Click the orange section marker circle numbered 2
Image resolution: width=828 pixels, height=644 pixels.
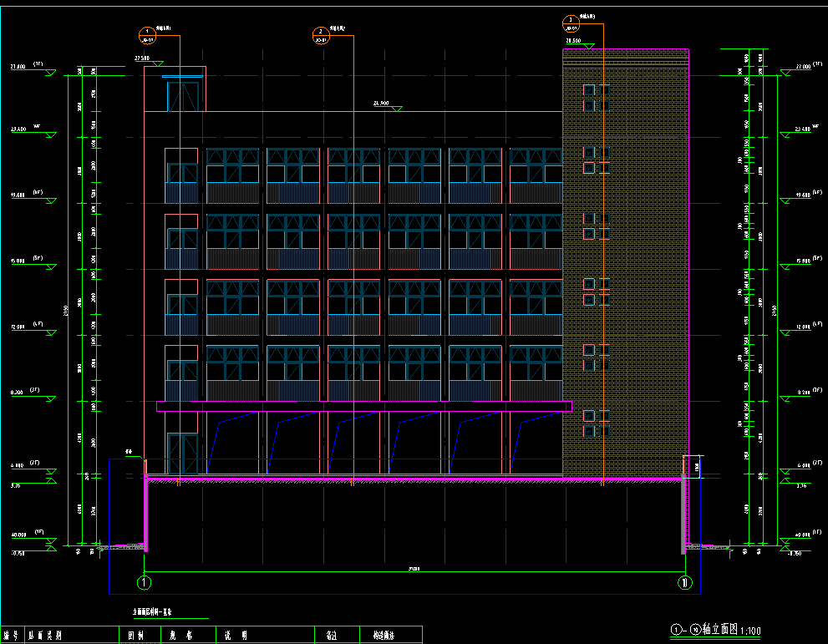[321, 34]
